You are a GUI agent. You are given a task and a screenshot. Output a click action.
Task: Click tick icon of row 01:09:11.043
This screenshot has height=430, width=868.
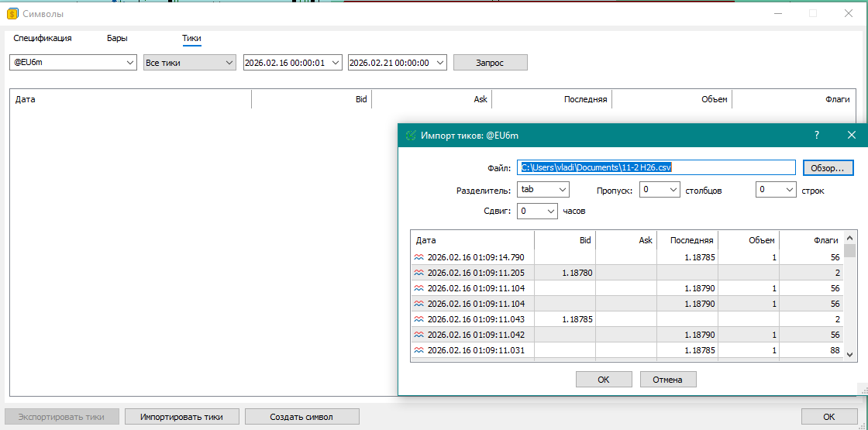pyautogui.click(x=419, y=319)
